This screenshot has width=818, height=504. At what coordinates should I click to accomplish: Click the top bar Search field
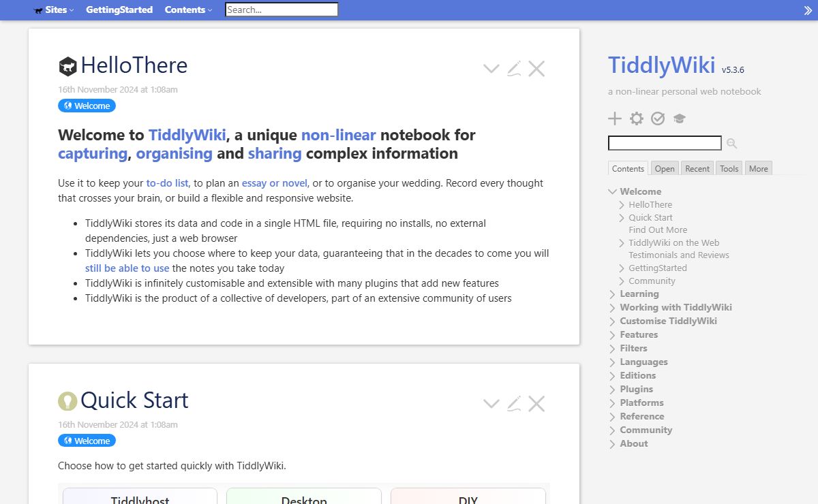(282, 10)
